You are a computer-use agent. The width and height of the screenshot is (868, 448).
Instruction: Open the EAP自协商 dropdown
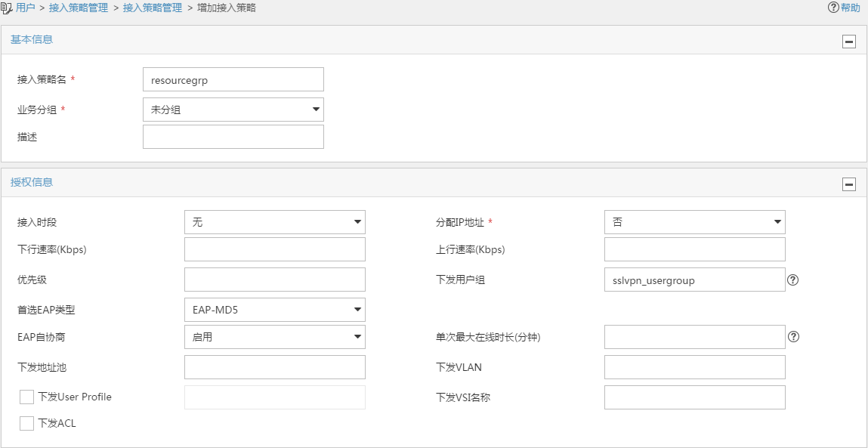(x=274, y=337)
